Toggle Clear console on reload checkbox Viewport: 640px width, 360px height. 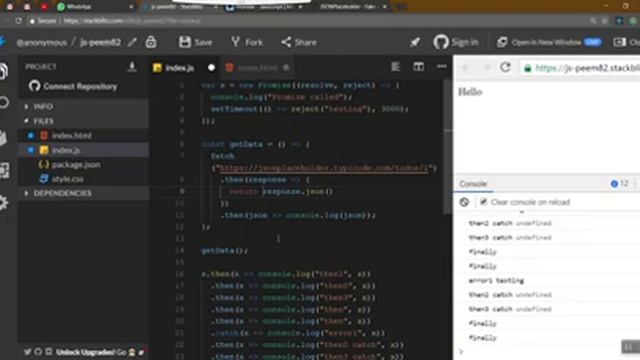pos(483,202)
